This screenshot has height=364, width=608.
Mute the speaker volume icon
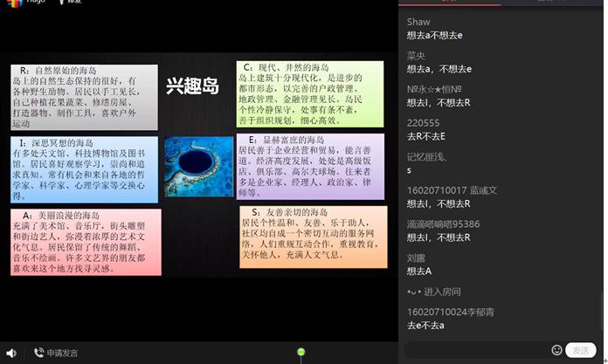[x=11, y=353]
